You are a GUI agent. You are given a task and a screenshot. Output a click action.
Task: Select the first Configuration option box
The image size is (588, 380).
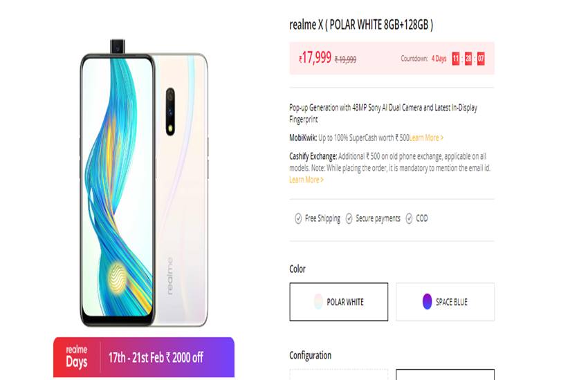[x=339, y=374]
